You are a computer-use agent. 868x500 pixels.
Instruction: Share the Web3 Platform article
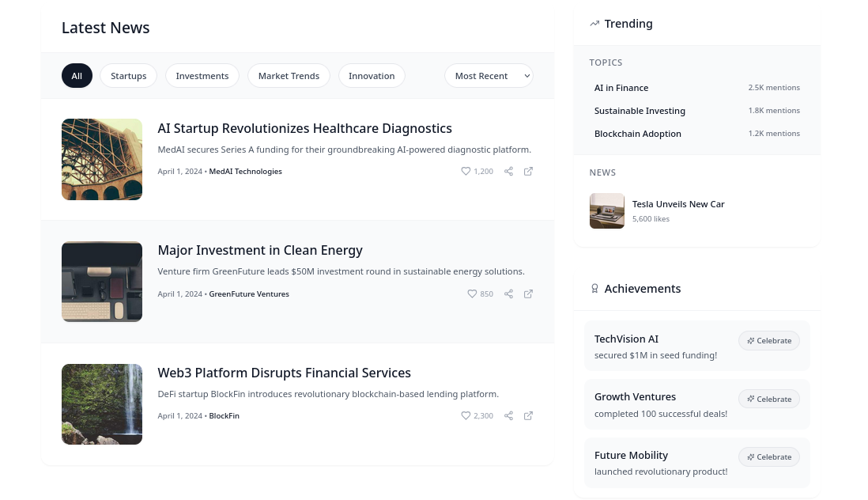coord(509,415)
